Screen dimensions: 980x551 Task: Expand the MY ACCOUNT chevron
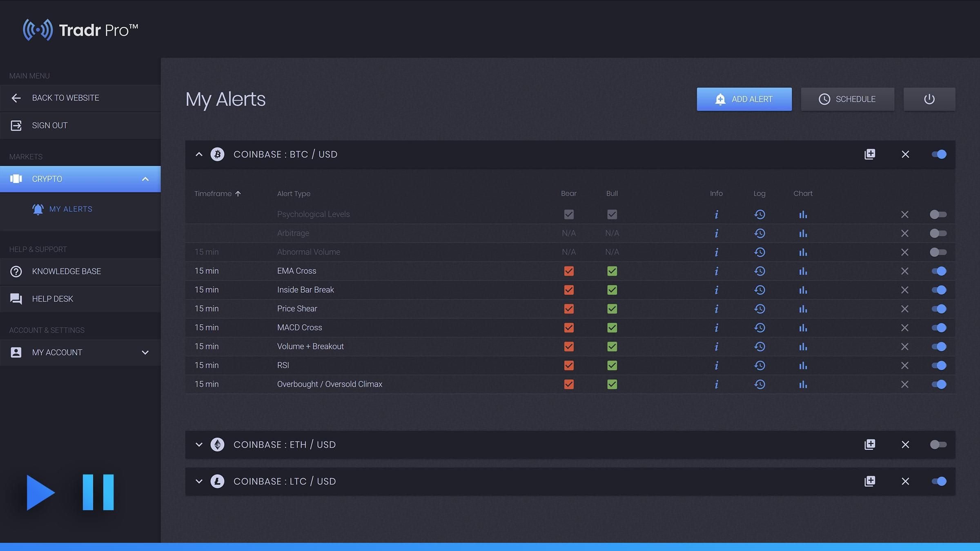(x=145, y=353)
